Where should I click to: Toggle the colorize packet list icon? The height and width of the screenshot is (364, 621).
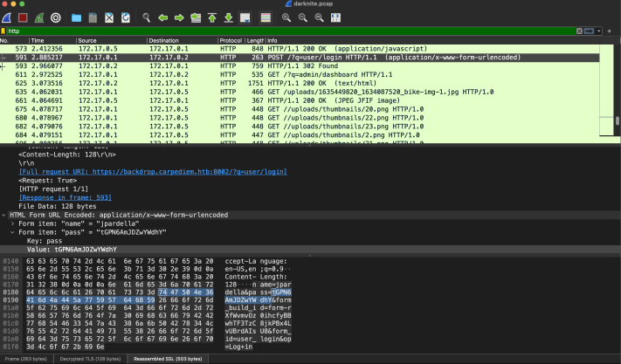(x=266, y=17)
